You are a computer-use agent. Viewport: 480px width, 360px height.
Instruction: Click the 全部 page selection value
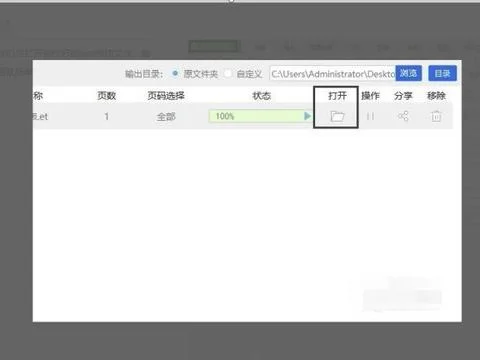point(166,117)
